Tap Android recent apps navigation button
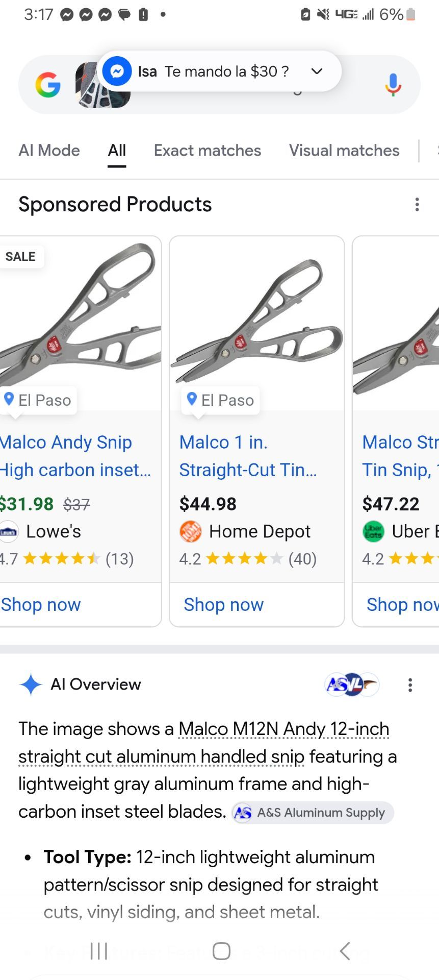This screenshot has width=439, height=980. [98, 951]
